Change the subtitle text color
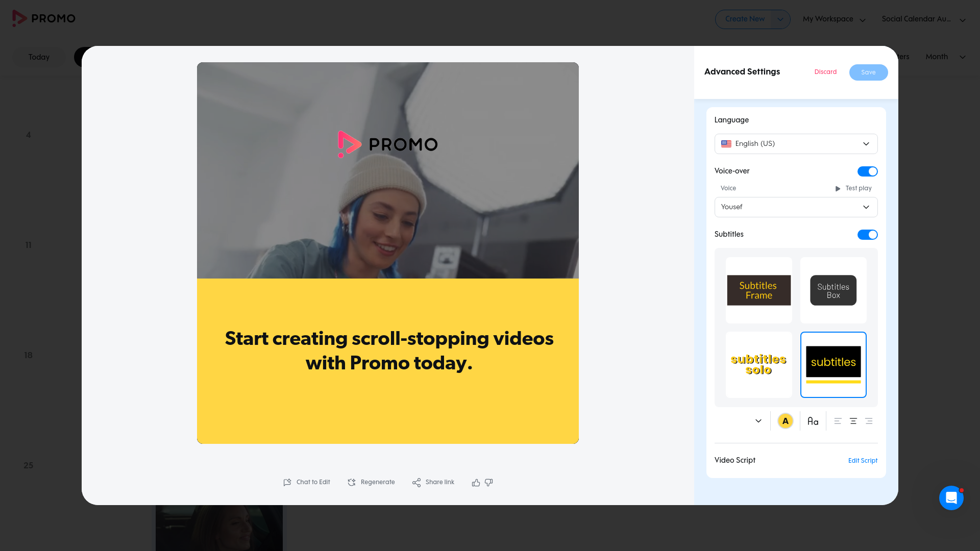 click(x=786, y=421)
